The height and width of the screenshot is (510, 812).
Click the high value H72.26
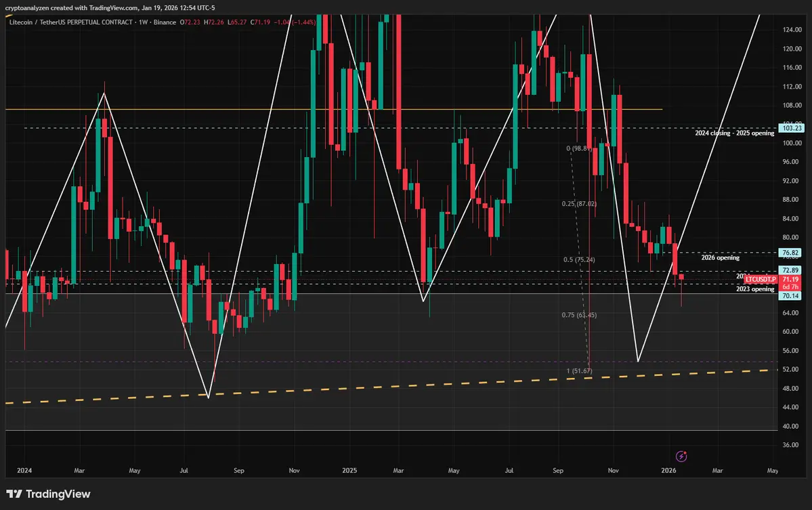click(x=214, y=22)
